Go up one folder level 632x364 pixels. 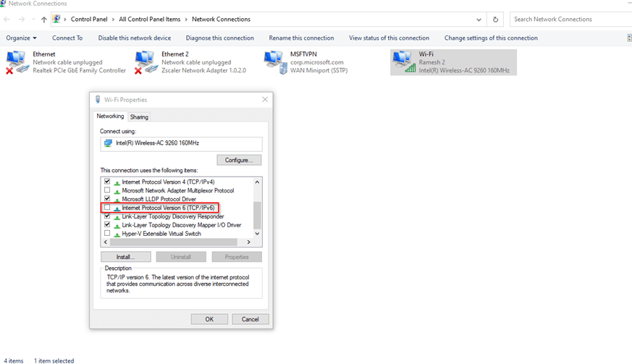44,20
